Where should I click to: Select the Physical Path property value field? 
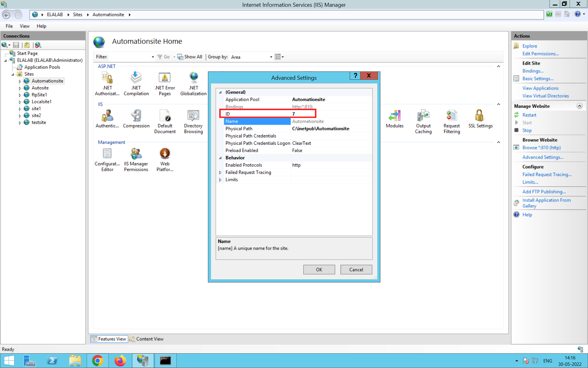click(x=331, y=128)
